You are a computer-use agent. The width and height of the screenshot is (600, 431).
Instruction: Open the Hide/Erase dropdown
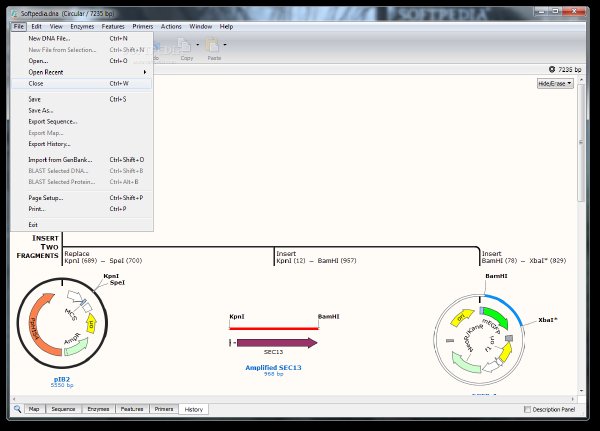click(x=555, y=83)
